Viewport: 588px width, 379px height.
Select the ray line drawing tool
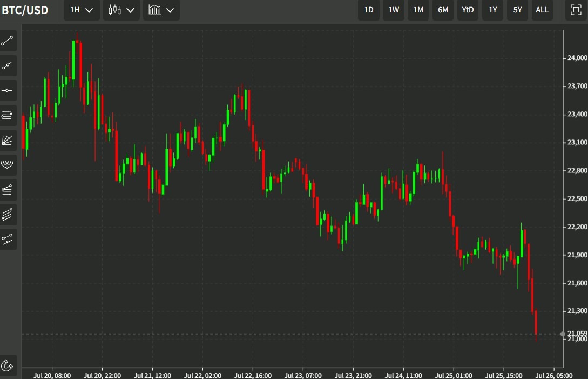(8, 66)
